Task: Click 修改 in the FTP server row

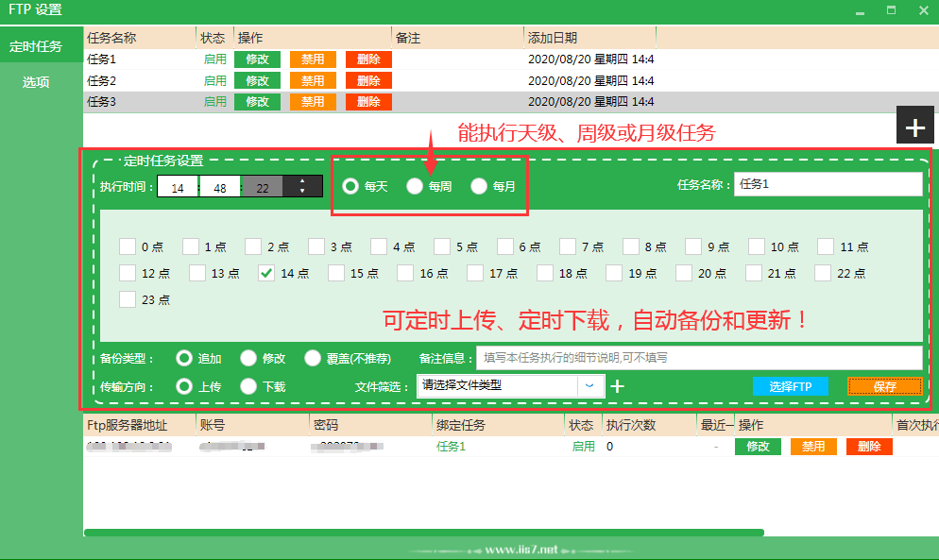Action: click(x=758, y=446)
